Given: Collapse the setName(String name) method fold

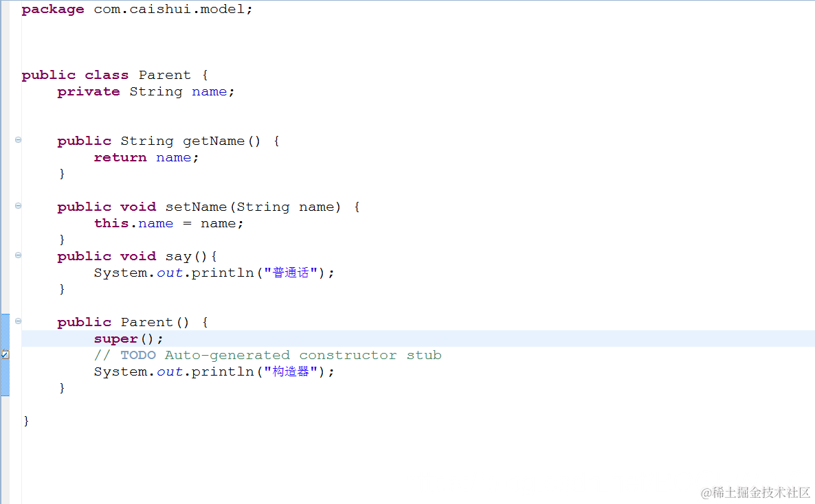Looking at the screenshot, I should coord(18,206).
